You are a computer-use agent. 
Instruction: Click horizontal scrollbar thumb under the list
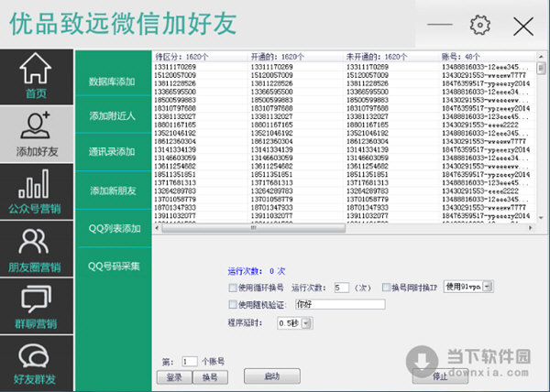point(254,228)
